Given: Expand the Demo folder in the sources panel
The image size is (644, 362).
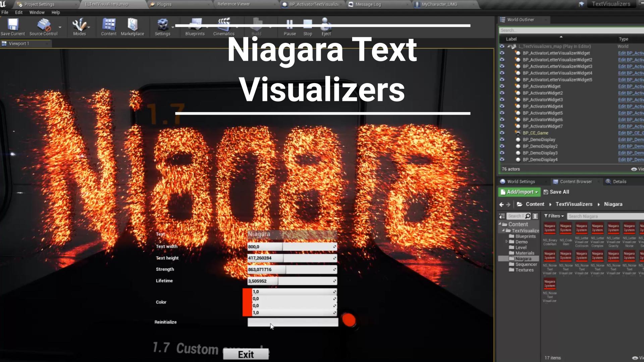Looking at the screenshot, I should 507,242.
